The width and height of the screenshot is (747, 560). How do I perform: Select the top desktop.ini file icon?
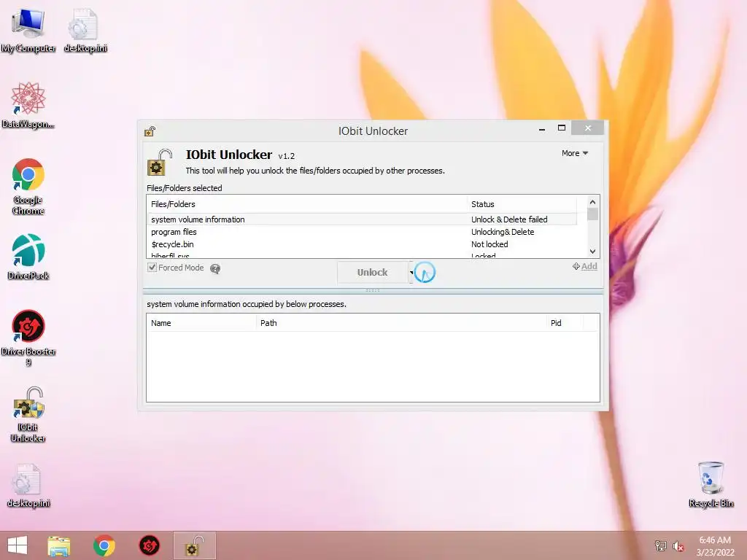pyautogui.click(x=85, y=29)
